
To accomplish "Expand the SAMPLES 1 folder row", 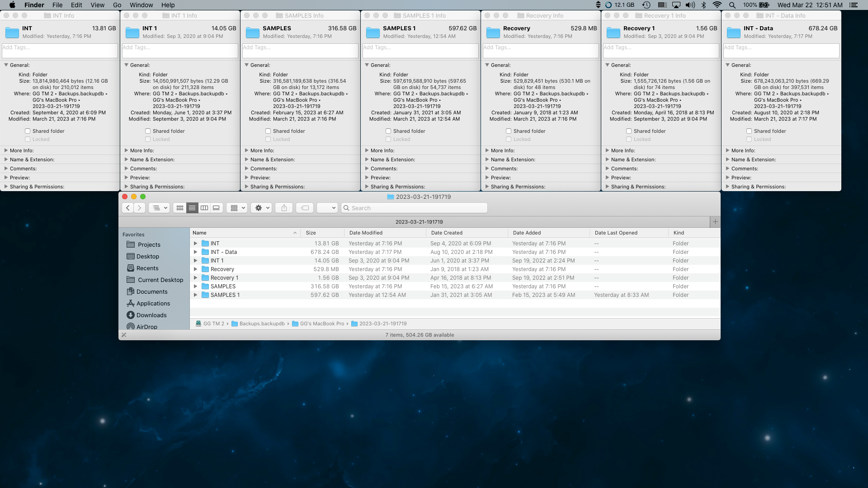I will (196, 295).
